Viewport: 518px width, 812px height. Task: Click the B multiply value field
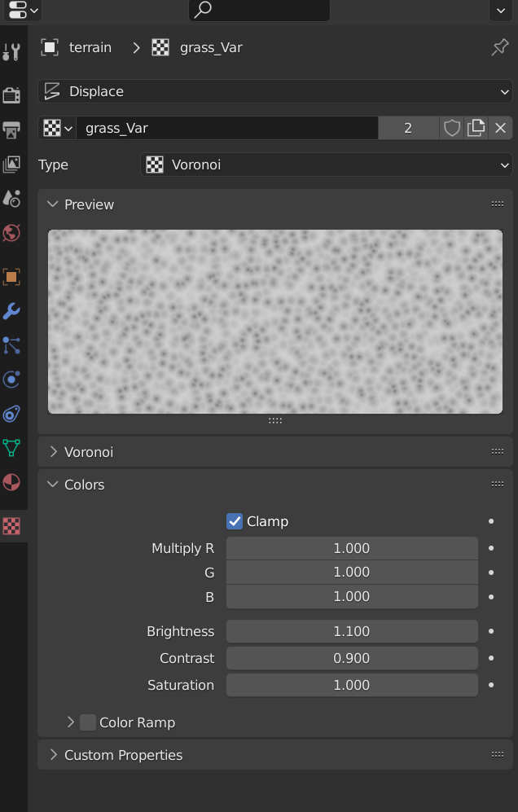[x=352, y=596]
